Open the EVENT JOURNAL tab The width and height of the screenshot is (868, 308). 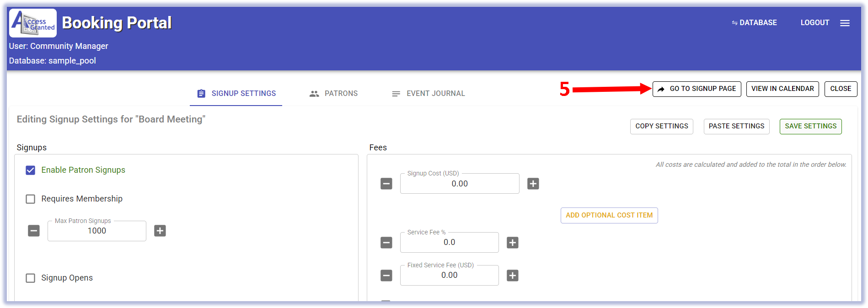(428, 94)
